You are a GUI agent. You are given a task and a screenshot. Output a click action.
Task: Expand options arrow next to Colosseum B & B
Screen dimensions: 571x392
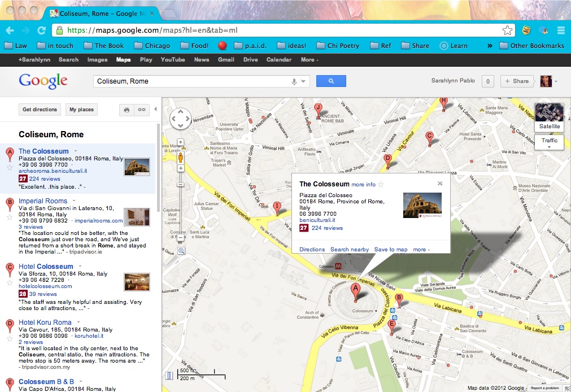tap(81, 381)
